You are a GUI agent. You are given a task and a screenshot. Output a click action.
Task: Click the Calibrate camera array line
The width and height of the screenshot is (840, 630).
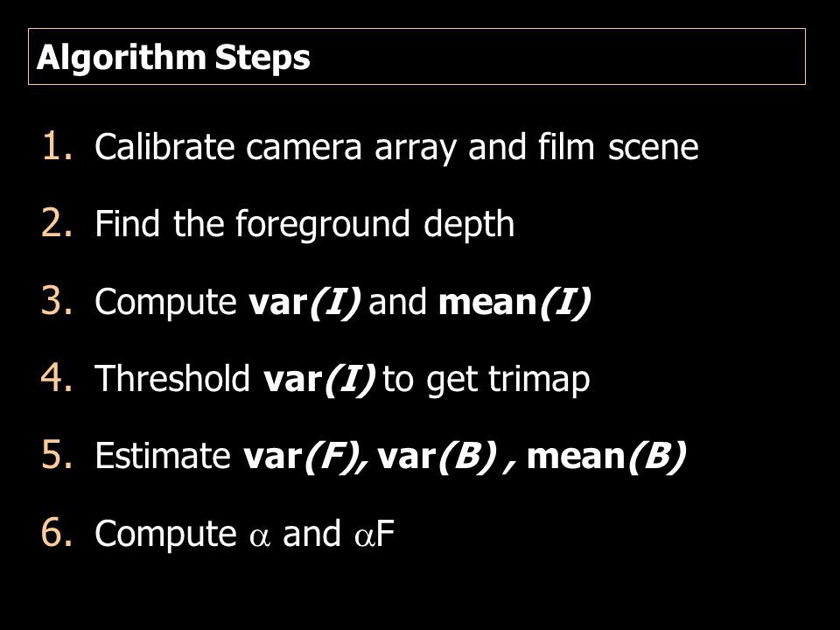click(396, 147)
